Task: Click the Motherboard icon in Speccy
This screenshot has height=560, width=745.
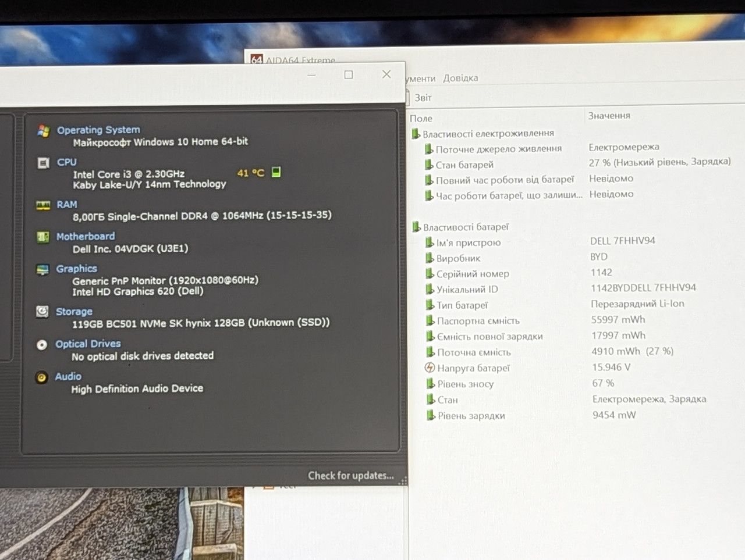Action: [x=43, y=237]
